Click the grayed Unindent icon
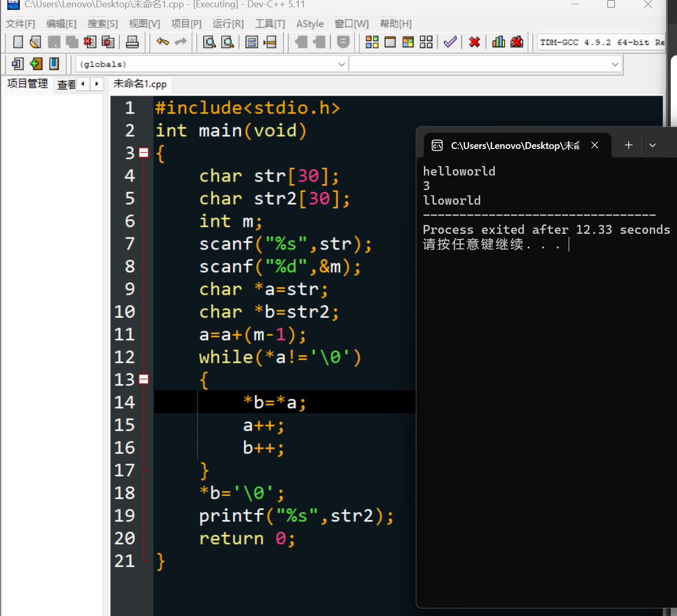 click(319, 42)
